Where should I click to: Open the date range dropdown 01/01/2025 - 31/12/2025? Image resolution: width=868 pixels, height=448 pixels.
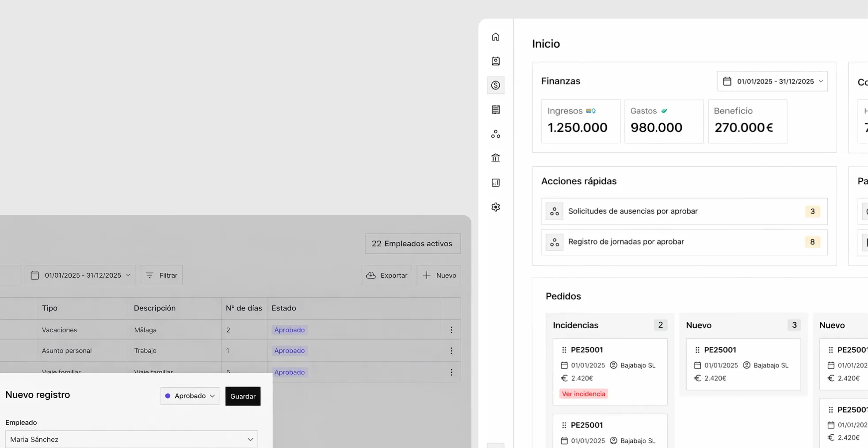click(x=772, y=81)
